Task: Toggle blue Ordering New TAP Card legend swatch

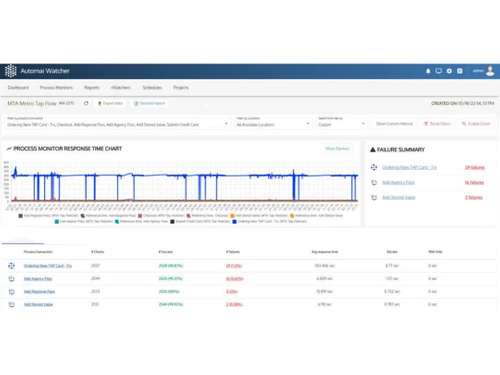Action: 234,222
